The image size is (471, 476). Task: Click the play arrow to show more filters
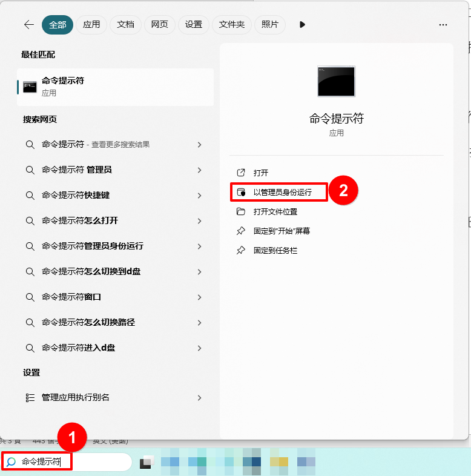[x=302, y=25]
